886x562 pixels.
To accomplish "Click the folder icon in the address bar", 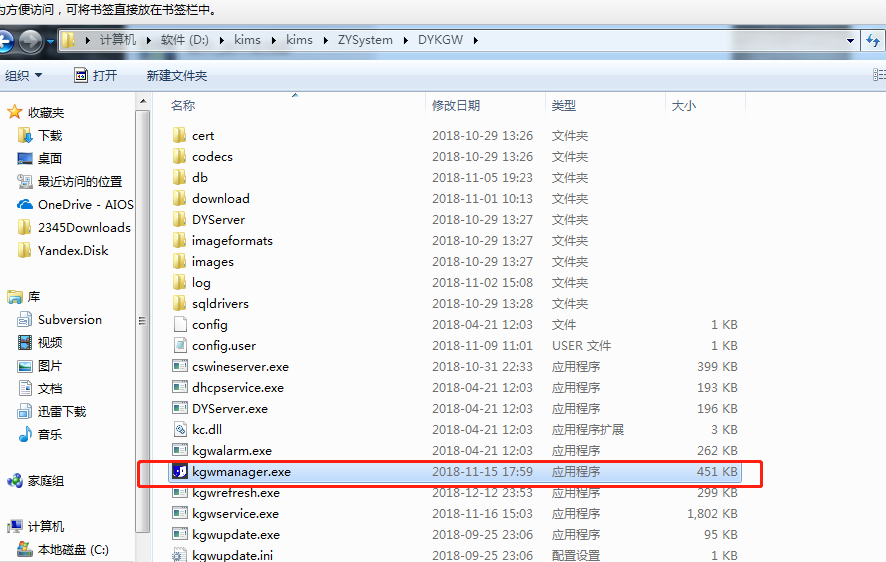I will [68, 40].
